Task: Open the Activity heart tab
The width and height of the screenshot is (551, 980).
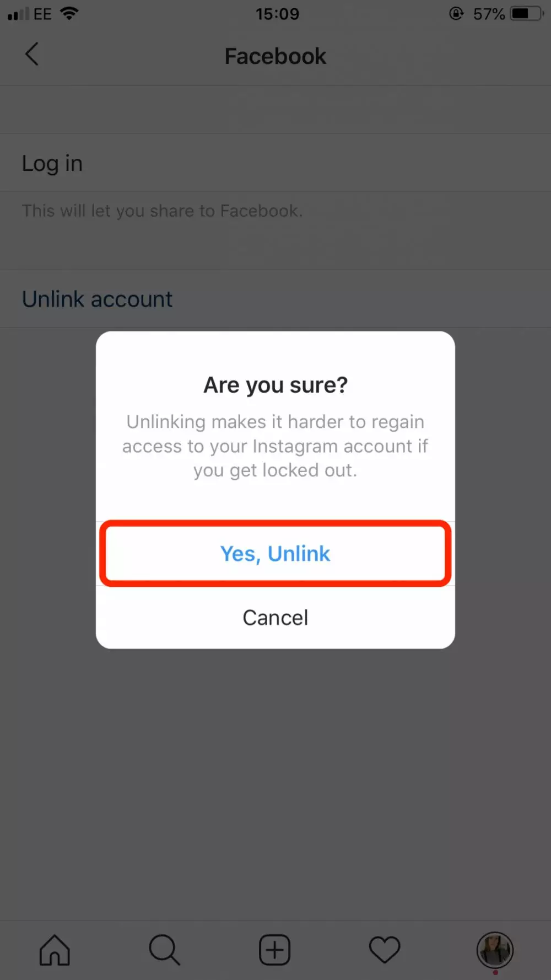Action: 385,950
